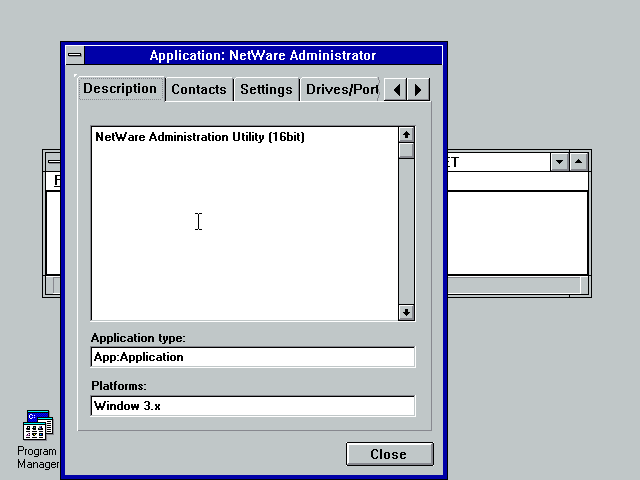Open the dialog's system control menu box

[75, 55]
